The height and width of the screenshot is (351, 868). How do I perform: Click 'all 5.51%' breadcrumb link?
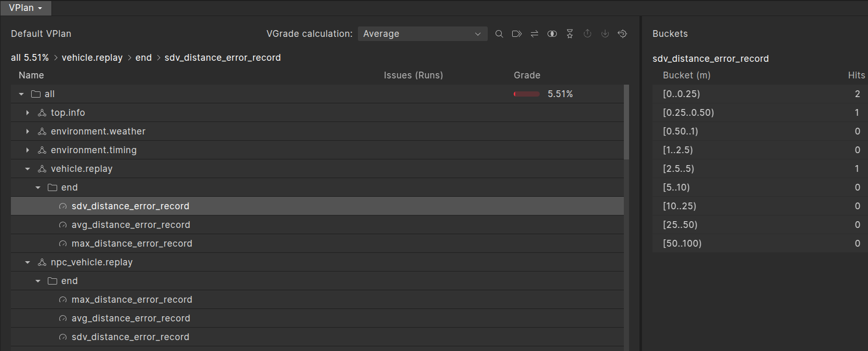(30, 58)
